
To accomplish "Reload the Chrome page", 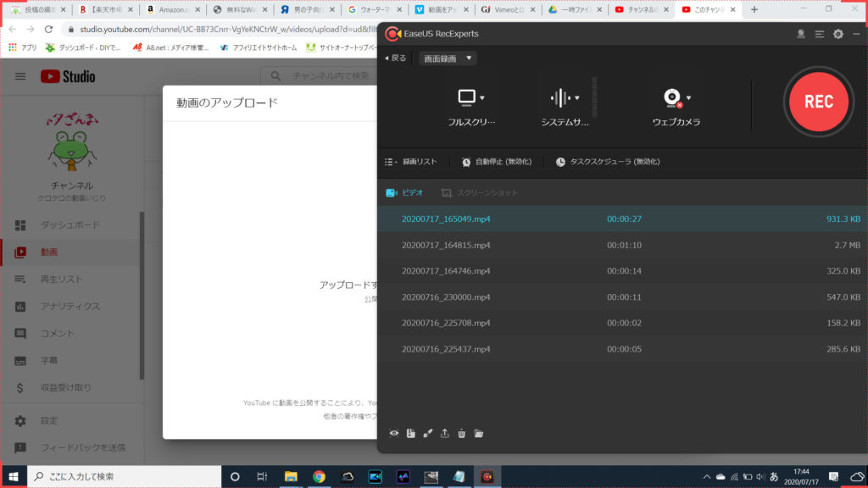I will pyautogui.click(x=48, y=30).
